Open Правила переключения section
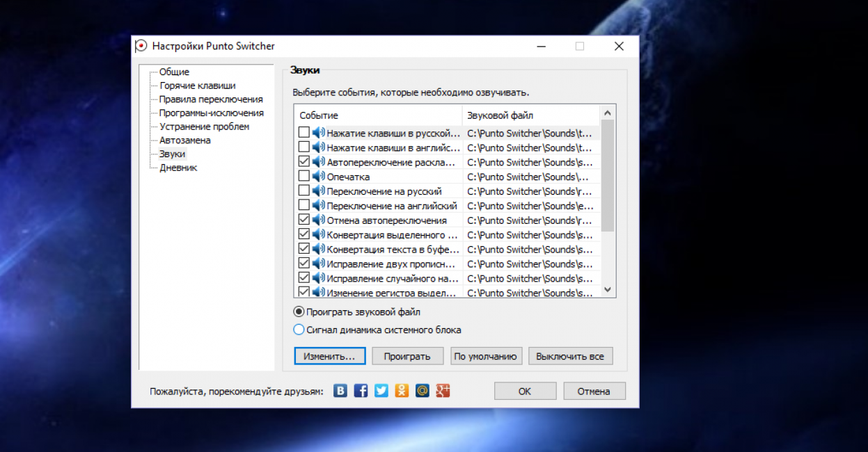Image resolution: width=868 pixels, height=452 pixels. click(211, 99)
